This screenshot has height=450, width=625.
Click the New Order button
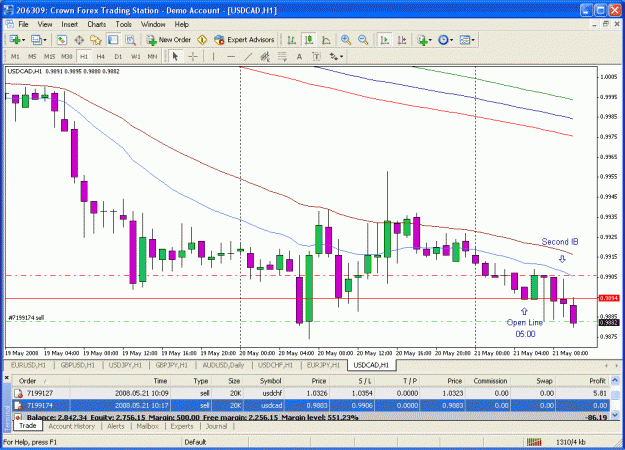point(169,40)
